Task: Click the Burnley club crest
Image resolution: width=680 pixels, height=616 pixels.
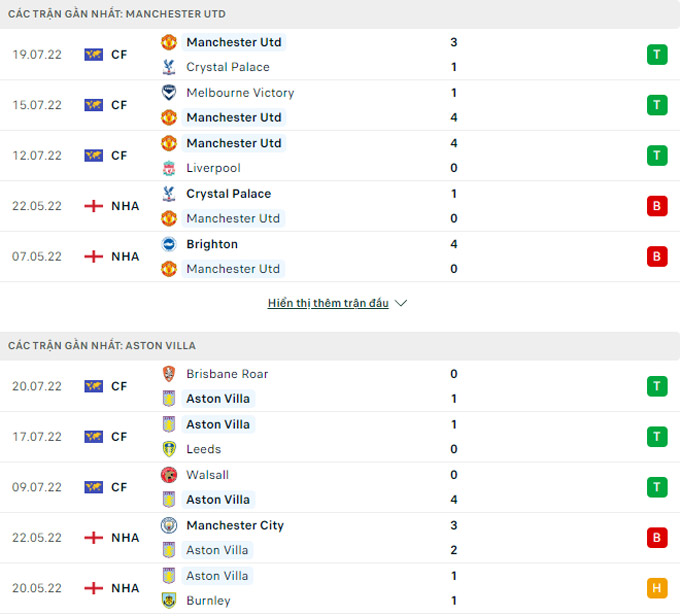Action: coord(169,601)
